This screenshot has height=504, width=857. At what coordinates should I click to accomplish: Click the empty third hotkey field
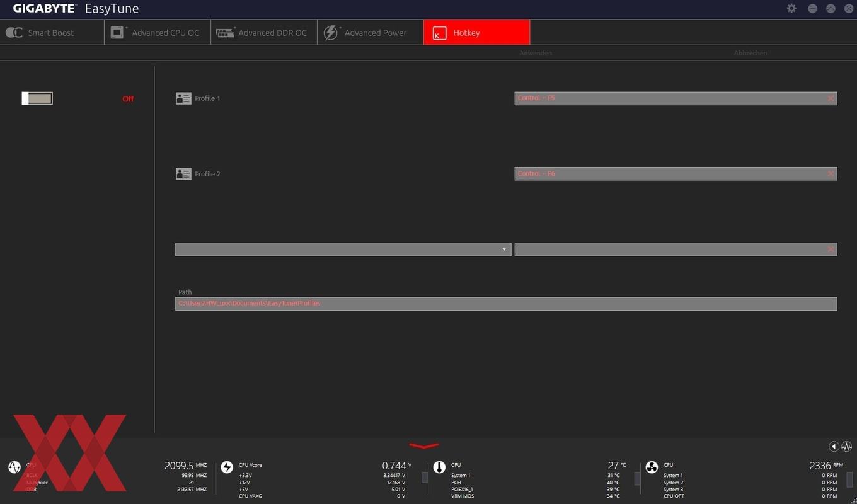(676, 249)
